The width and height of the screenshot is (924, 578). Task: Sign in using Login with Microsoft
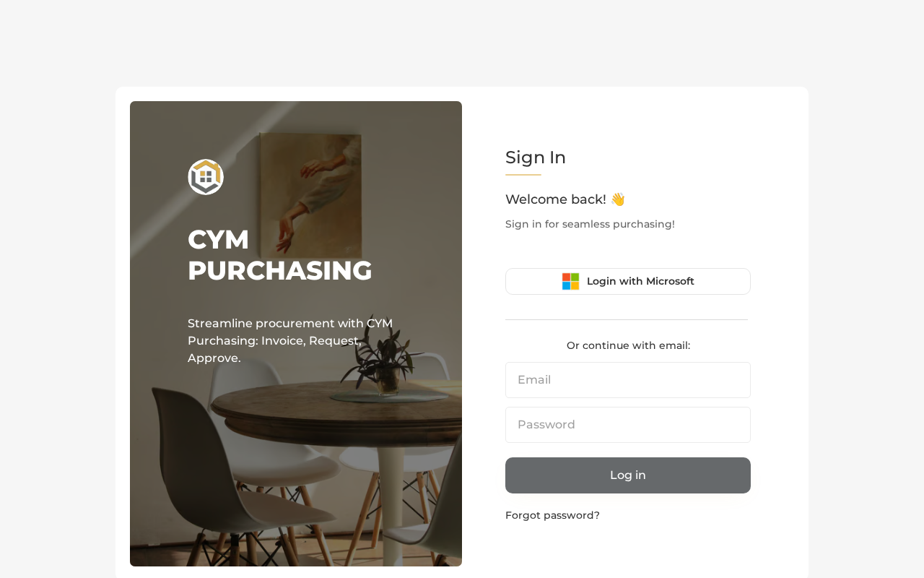point(628,281)
